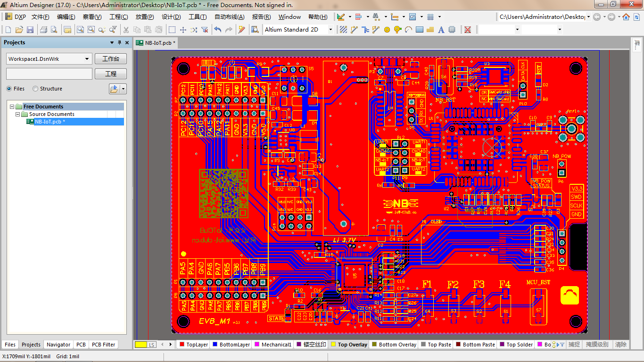Click the 工程 button
This screenshot has height=362, width=644.
111,74
